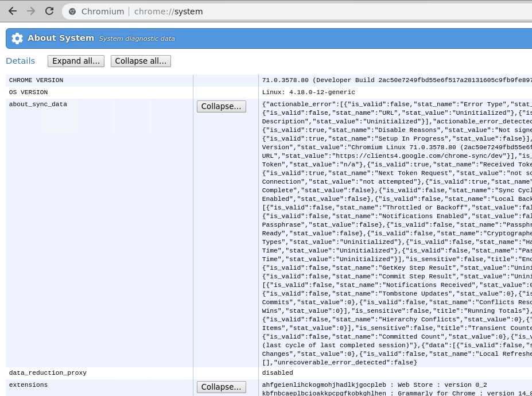The image size is (532, 396).
Task: Click the Web Store extension entry
Action: [375, 385]
